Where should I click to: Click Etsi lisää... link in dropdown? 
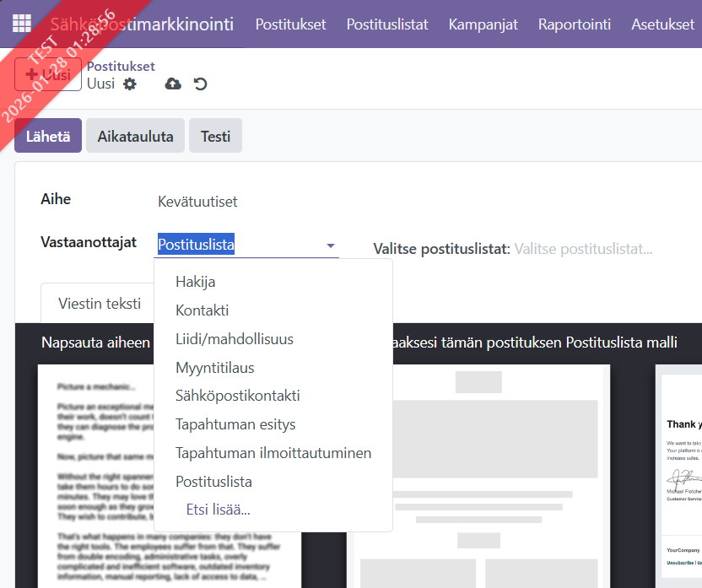tap(218, 510)
